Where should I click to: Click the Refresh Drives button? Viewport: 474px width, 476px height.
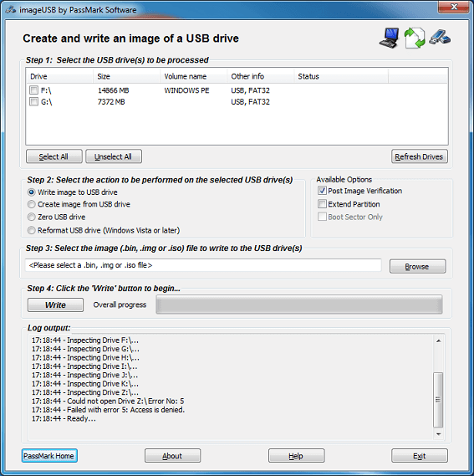[x=420, y=156]
